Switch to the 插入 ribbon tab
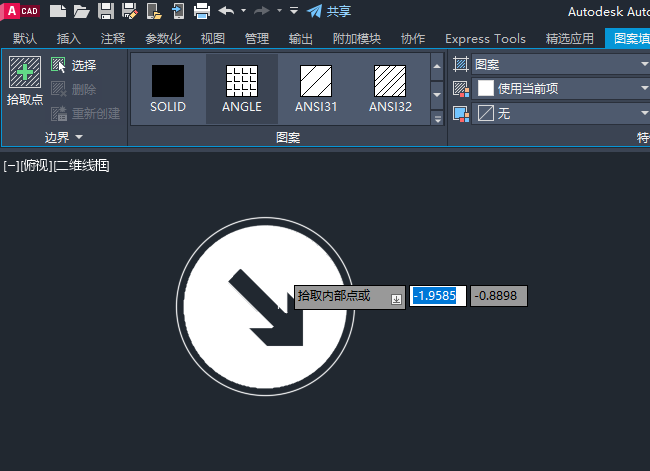This screenshot has height=471, width=650. point(69,38)
